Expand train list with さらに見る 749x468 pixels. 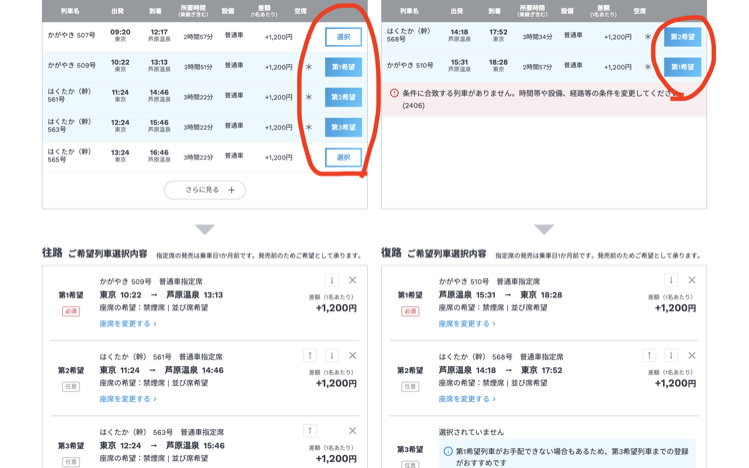pyautogui.click(x=205, y=190)
